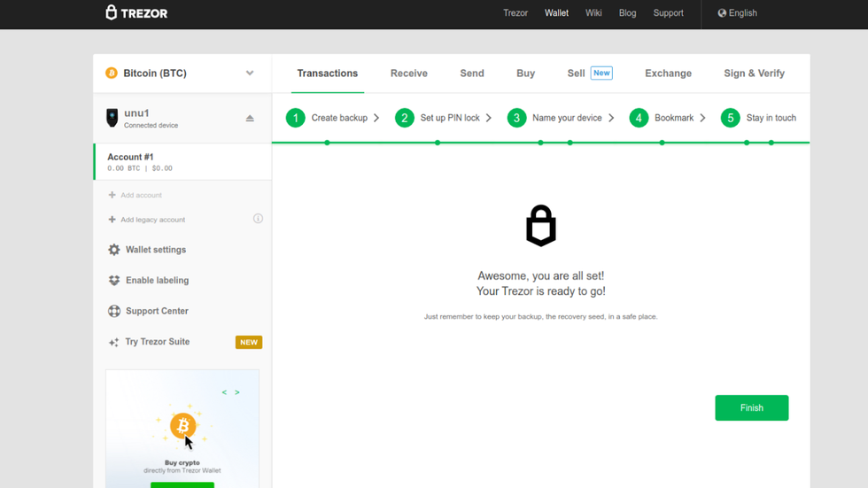Switch to the Receive tab

coord(408,74)
